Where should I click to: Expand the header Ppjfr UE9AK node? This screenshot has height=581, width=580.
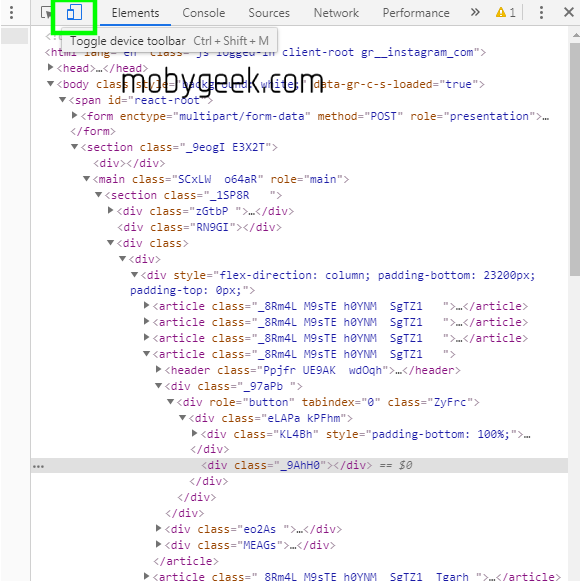(159, 369)
